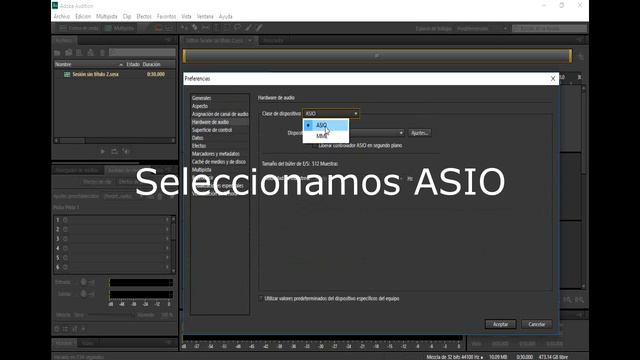The height and width of the screenshot is (360, 640).
Task: Open the Clase de dispositivo dropdown
Action: [331, 113]
